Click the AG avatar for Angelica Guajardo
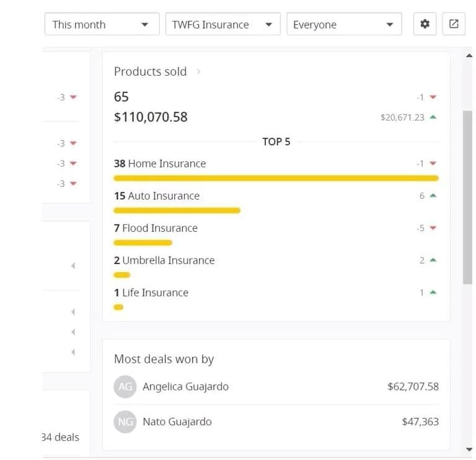The image size is (476, 460). [125, 386]
